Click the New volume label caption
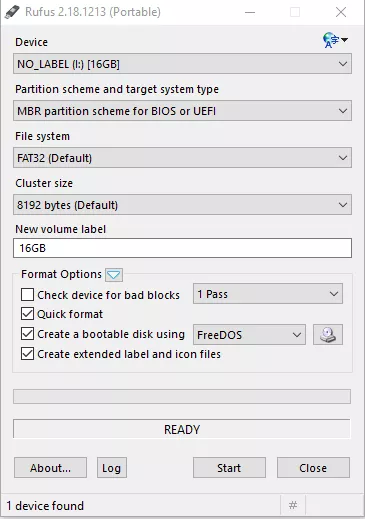Viewport: 365px width, 519px height. coord(61,229)
